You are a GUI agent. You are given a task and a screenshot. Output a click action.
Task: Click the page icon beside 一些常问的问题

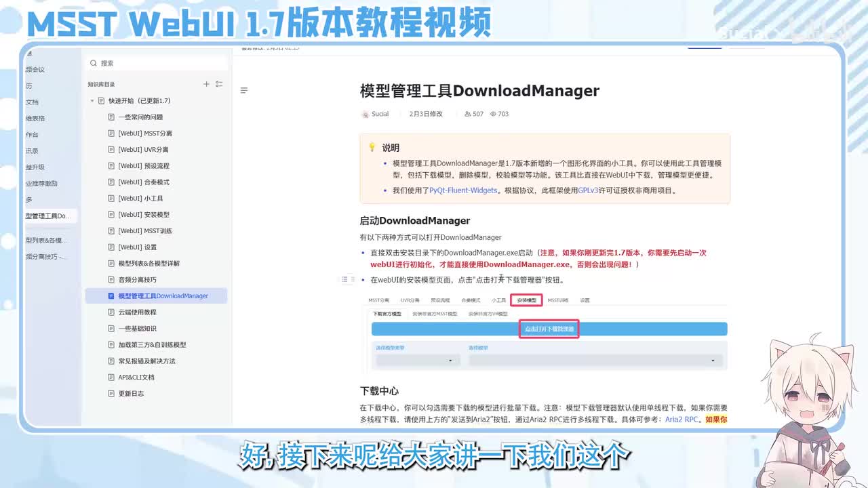(x=112, y=117)
